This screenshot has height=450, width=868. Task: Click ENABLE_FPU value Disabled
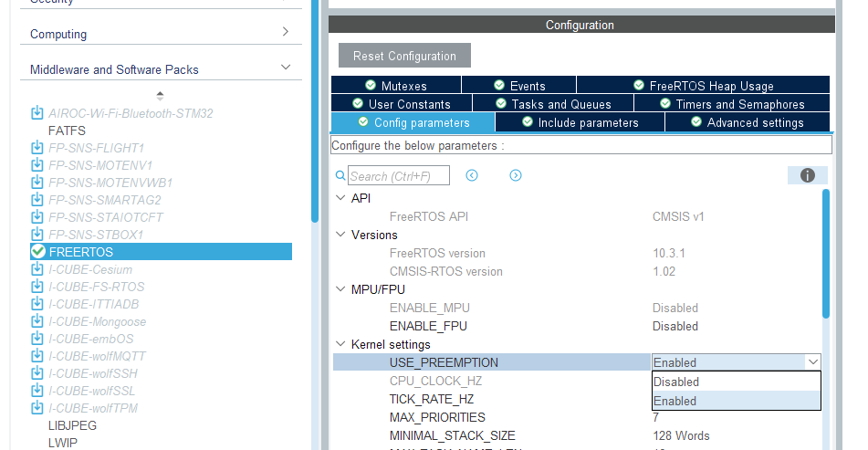coord(675,326)
